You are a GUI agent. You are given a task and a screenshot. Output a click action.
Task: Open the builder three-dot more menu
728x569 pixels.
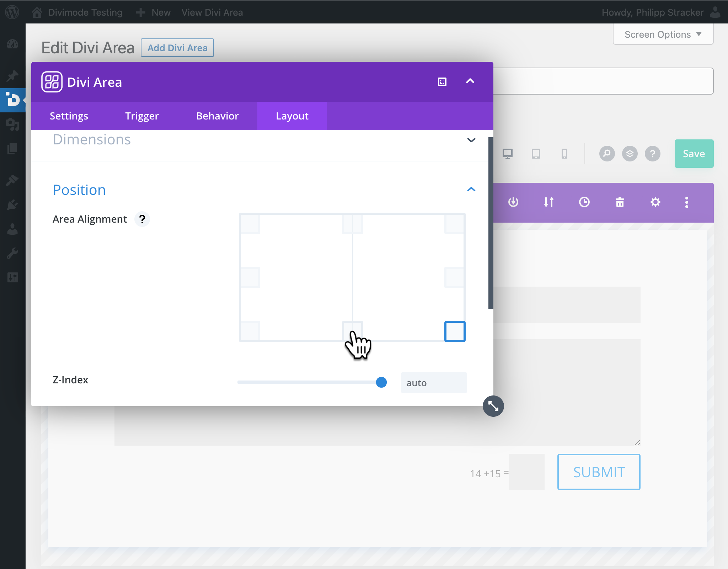pos(687,202)
